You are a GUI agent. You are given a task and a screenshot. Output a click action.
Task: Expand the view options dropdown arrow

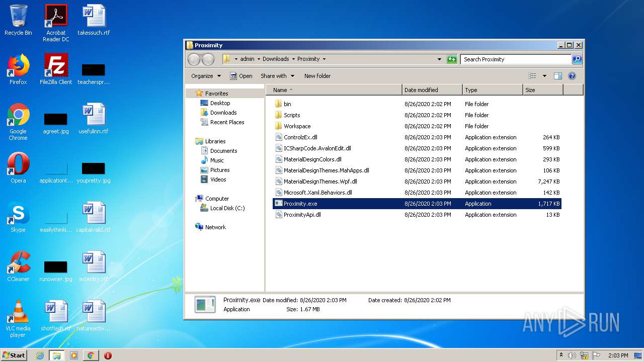544,76
